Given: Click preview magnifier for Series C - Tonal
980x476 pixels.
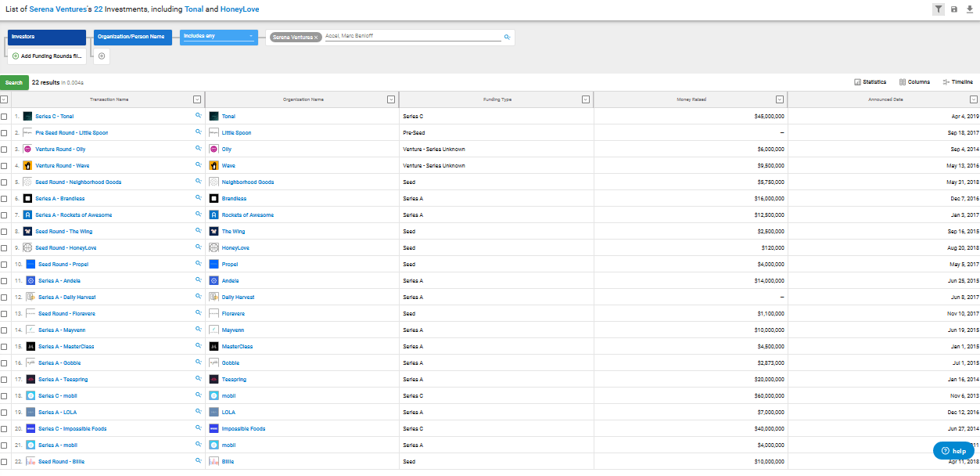Looking at the screenshot, I should tap(199, 116).
